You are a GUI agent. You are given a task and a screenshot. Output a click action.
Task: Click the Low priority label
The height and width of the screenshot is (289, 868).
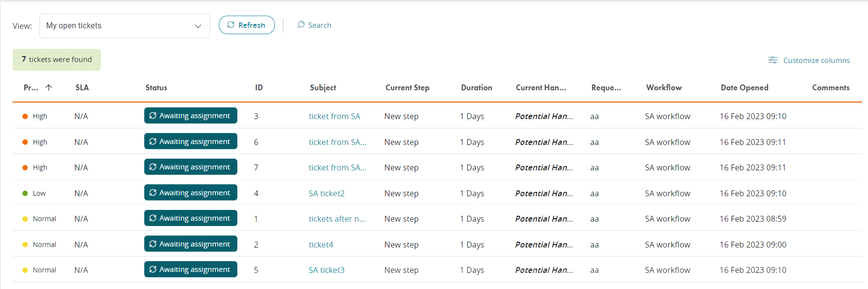[39, 193]
